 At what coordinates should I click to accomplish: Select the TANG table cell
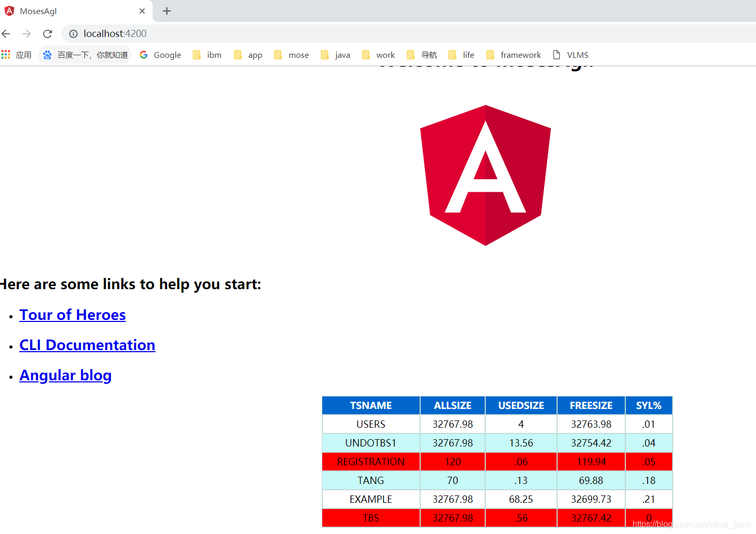[371, 480]
